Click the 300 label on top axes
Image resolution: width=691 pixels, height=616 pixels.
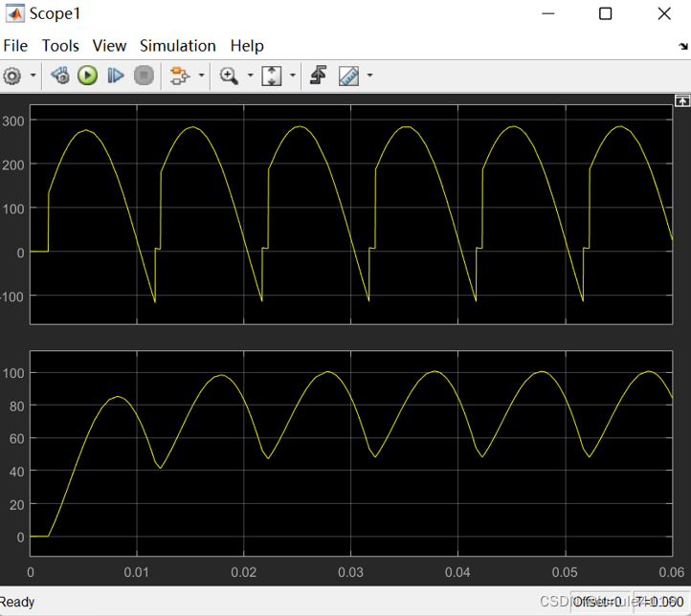13,121
